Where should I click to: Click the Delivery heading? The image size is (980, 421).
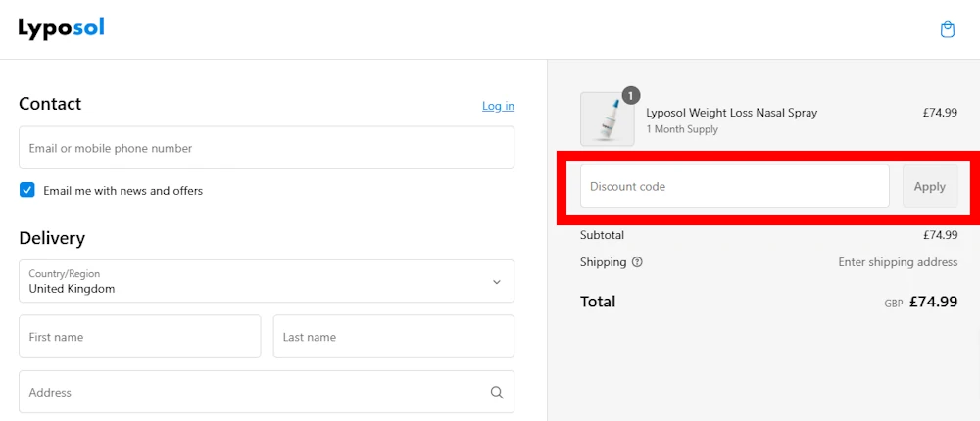coord(52,238)
